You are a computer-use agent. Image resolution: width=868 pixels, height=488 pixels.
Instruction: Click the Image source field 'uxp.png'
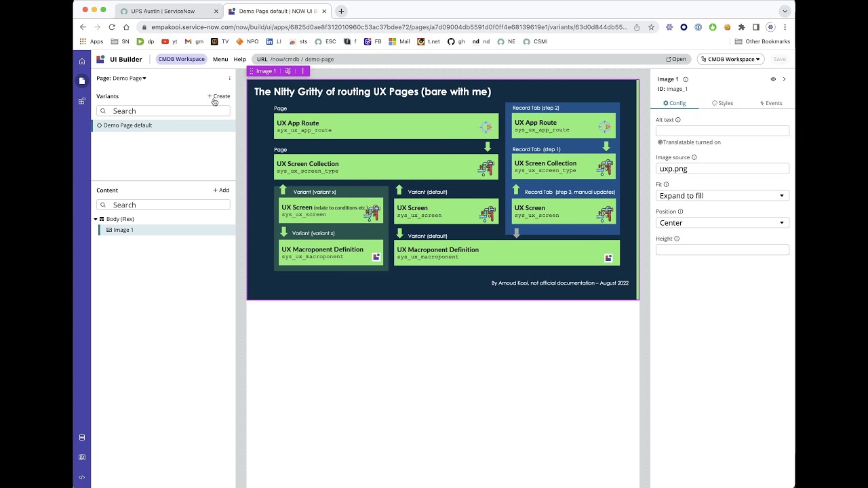pos(722,169)
